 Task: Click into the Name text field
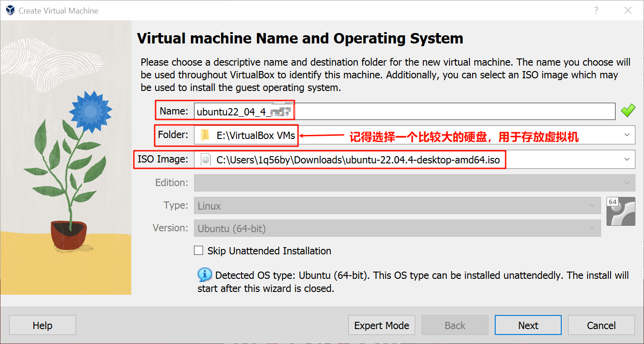[405, 111]
